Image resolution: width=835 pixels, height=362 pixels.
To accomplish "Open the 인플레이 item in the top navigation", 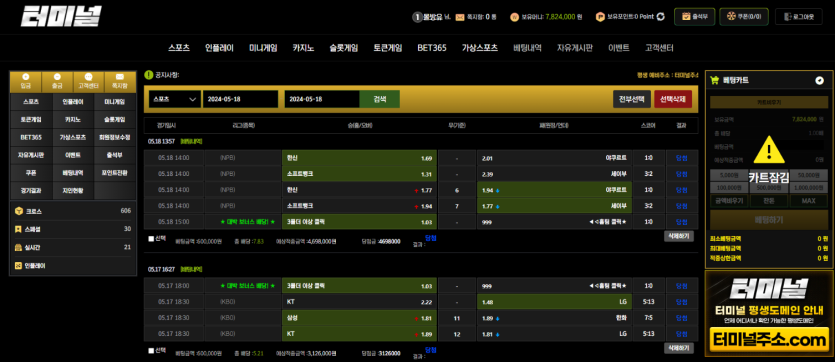I will tap(219, 47).
